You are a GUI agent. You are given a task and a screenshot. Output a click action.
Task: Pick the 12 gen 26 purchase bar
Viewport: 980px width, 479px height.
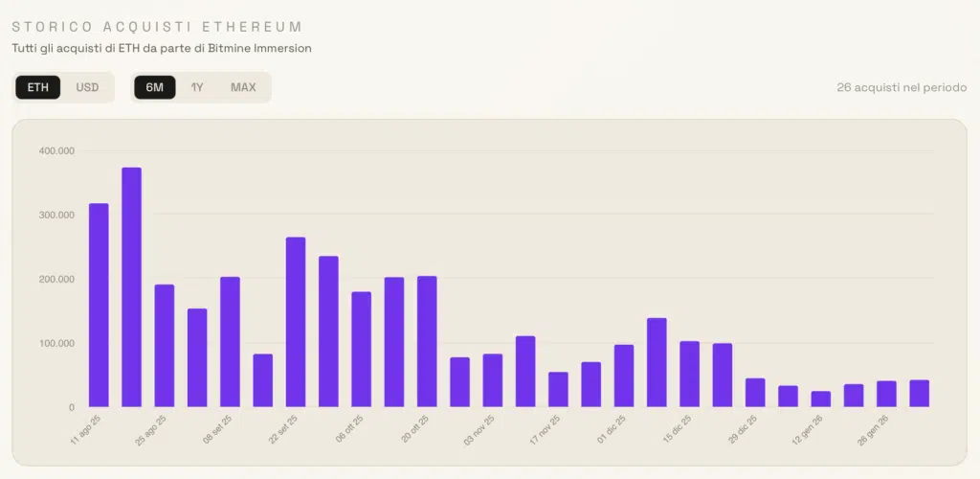[821, 399]
